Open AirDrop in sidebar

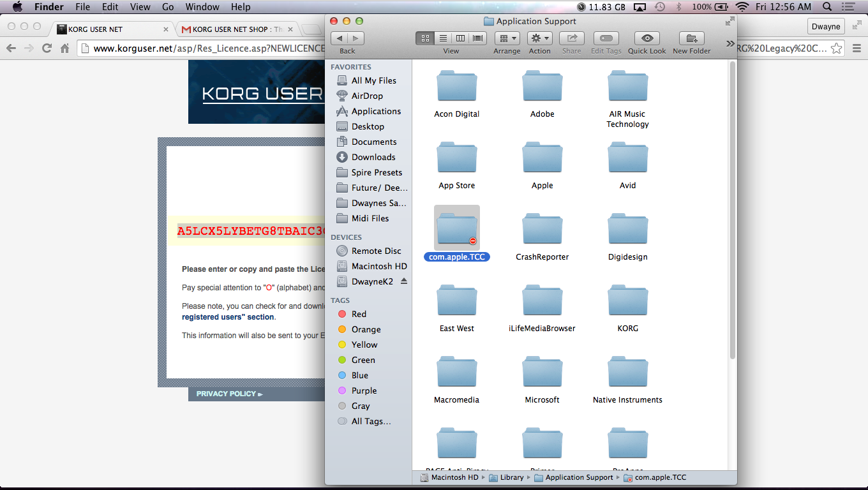(x=368, y=96)
